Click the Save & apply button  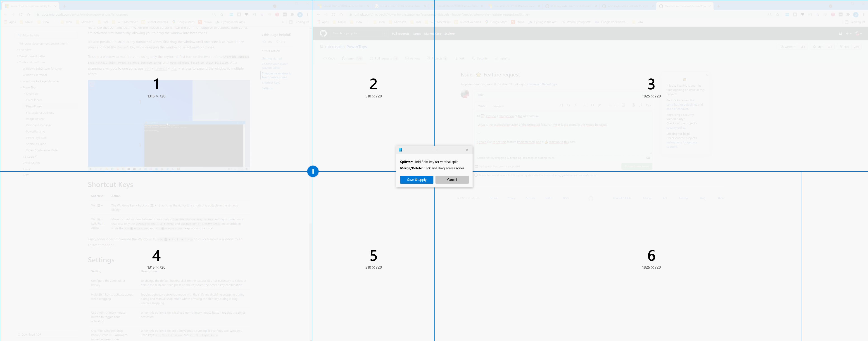tap(416, 180)
